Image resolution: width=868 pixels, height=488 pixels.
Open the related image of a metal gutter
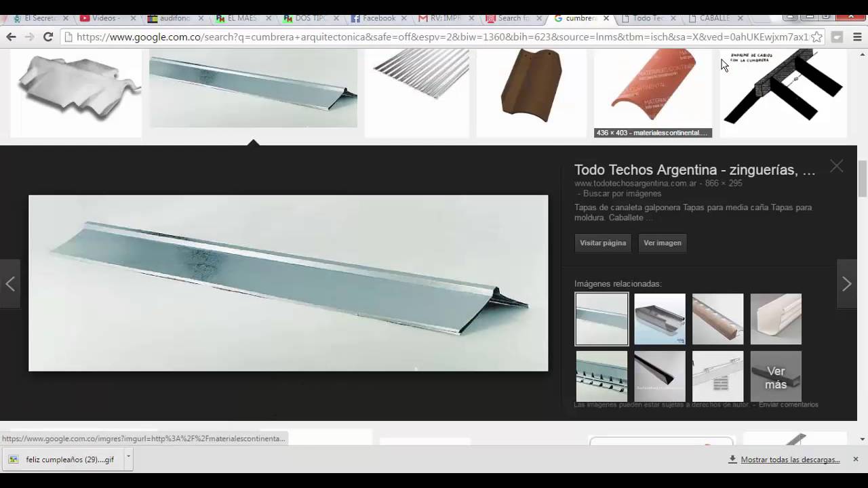pos(660,319)
